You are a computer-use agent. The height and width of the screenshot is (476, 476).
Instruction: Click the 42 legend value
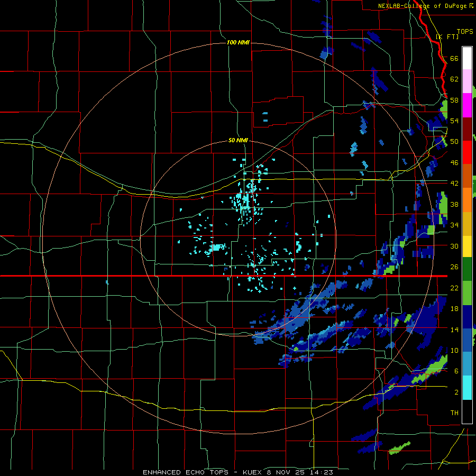tap(454, 183)
